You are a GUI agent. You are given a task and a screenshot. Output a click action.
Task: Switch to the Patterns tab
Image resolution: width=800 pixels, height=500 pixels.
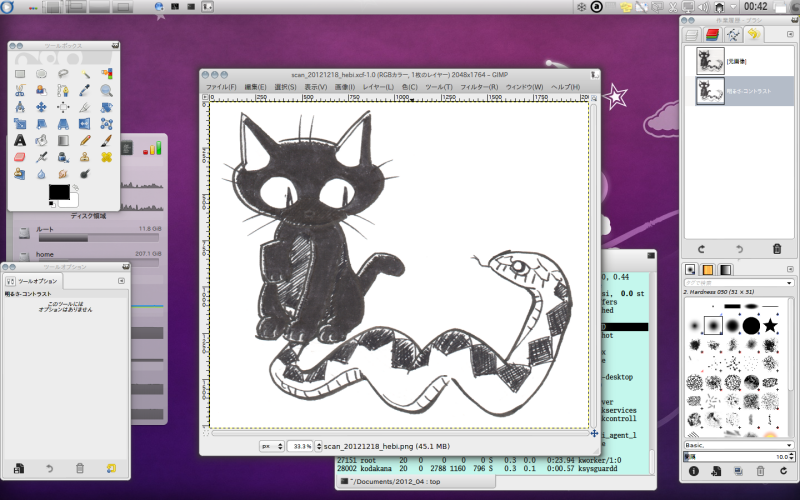[x=708, y=269]
